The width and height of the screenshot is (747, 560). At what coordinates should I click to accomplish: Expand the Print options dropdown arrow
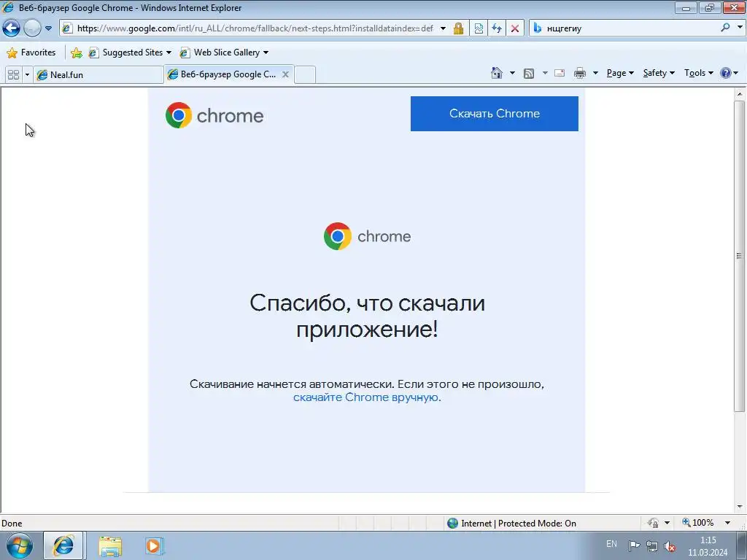tap(595, 74)
